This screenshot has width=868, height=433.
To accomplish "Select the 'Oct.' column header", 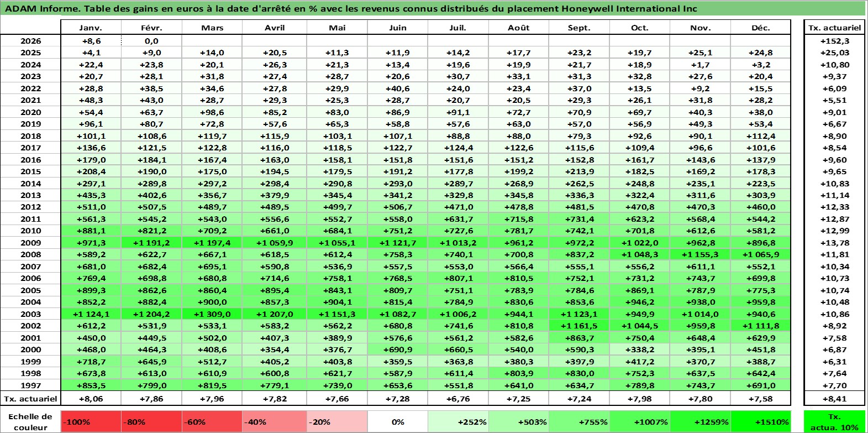I will coord(640,28).
